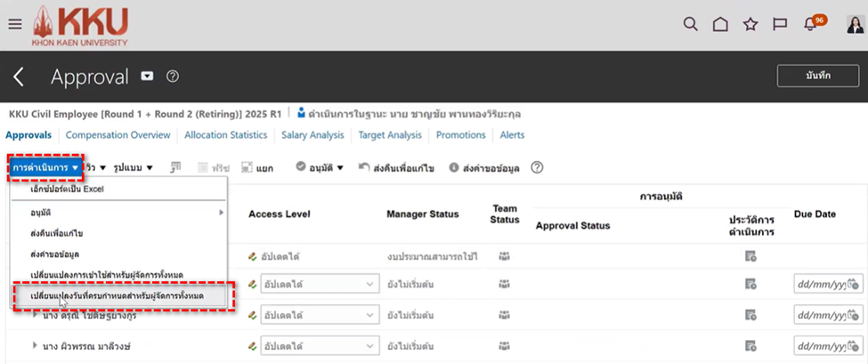
Task: Expand row for นาง ผิวพรรณ มาลีวงษ์
Action: click(35, 344)
